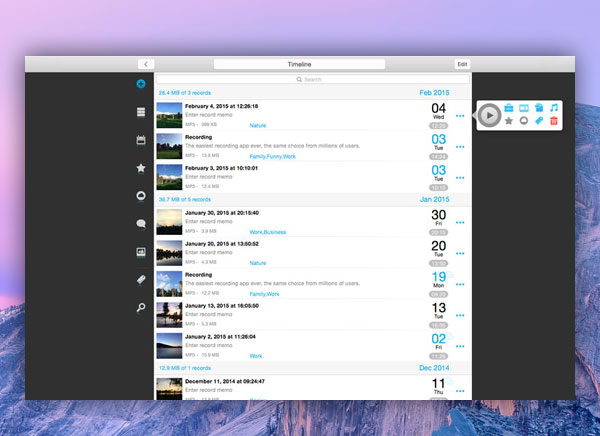Click the Timeline title in the toolbar

click(299, 64)
